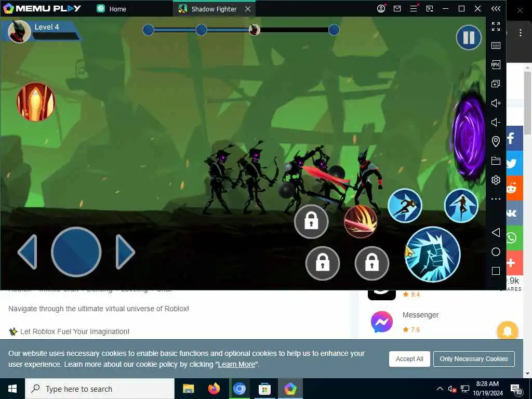Click the first stage progress marker

[148, 30]
